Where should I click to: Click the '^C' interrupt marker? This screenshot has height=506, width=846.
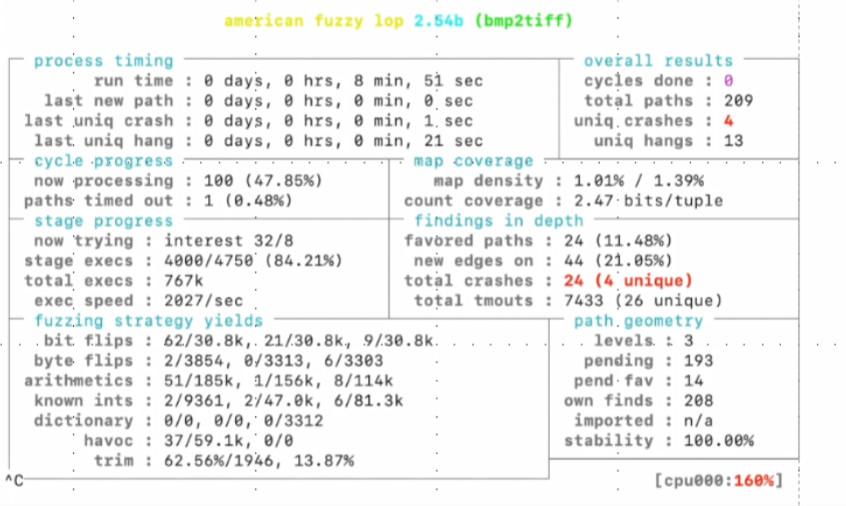14,480
